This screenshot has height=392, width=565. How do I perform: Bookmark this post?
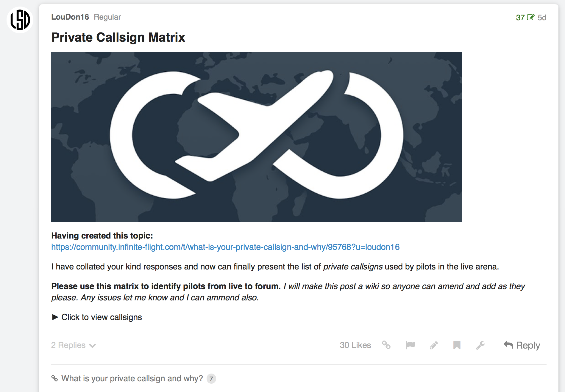coord(457,345)
